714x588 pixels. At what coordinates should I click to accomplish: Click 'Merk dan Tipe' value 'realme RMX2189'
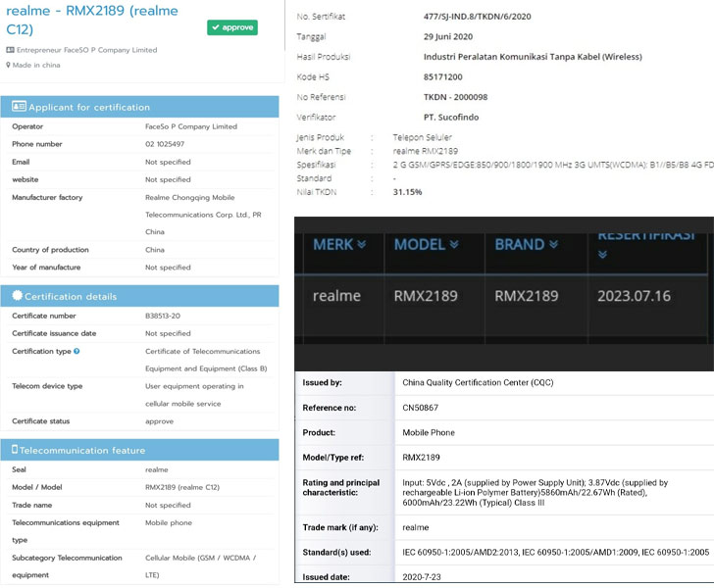click(x=426, y=151)
